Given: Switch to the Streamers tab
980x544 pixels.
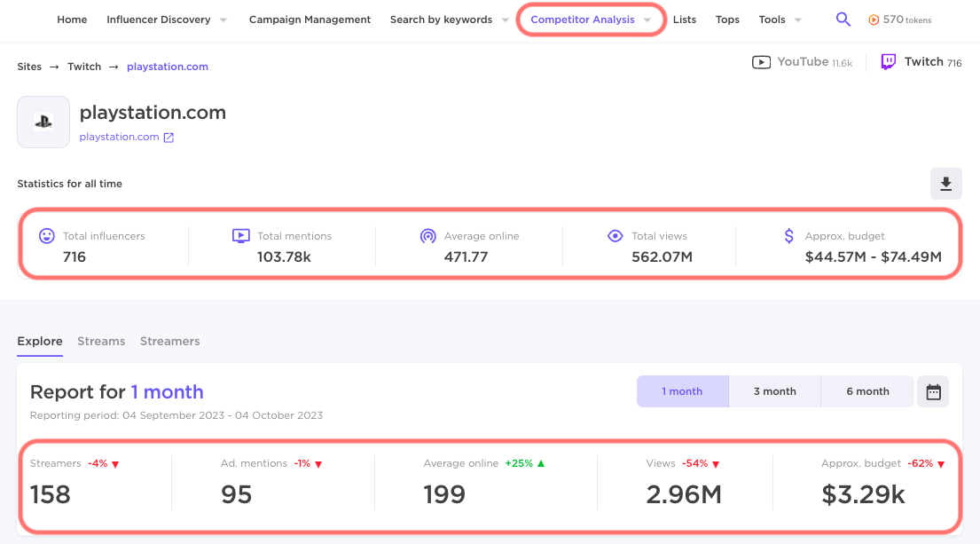Looking at the screenshot, I should pos(169,341).
